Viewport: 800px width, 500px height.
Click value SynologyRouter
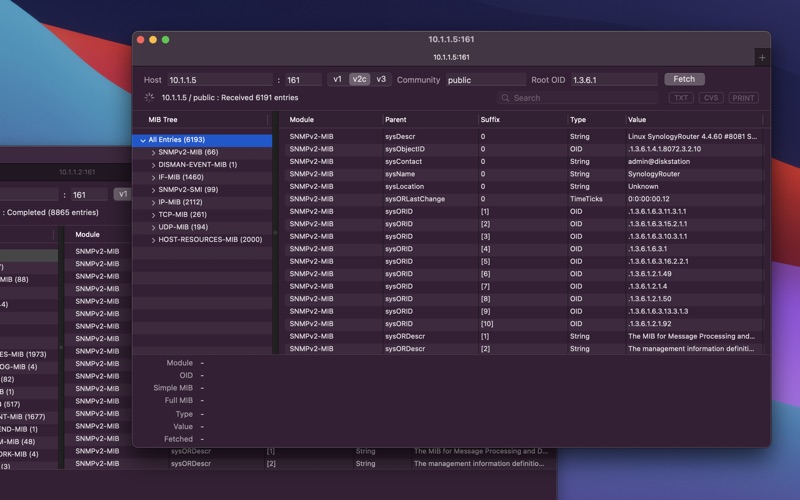(x=654, y=174)
